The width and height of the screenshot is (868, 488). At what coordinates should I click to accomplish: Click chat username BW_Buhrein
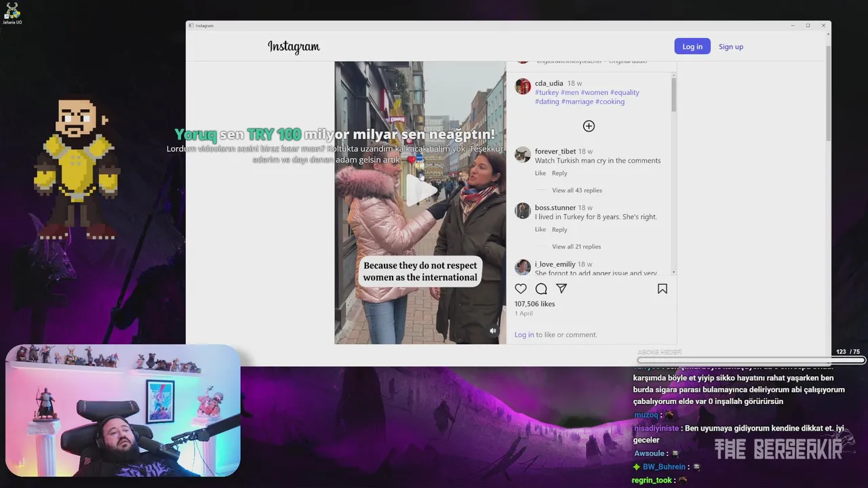[x=665, y=467]
